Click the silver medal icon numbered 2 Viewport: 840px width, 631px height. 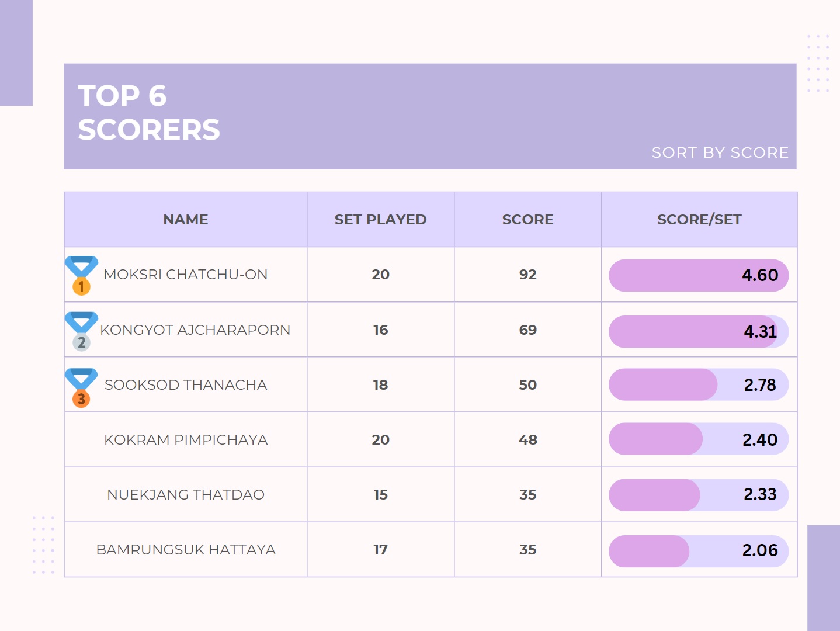(x=81, y=331)
